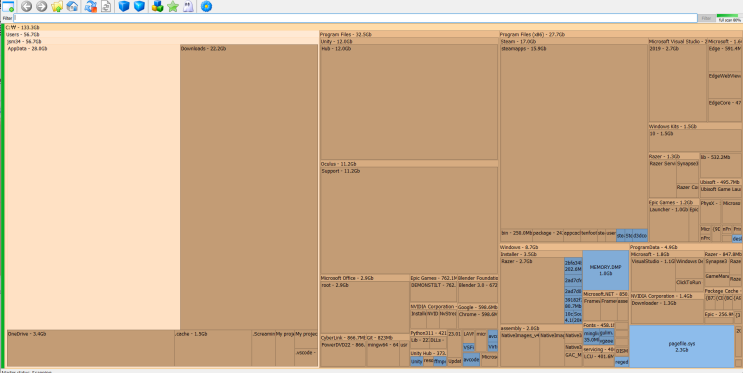Select the Blender 3.0 block
The width and height of the screenshot is (743, 373).
click(x=478, y=291)
